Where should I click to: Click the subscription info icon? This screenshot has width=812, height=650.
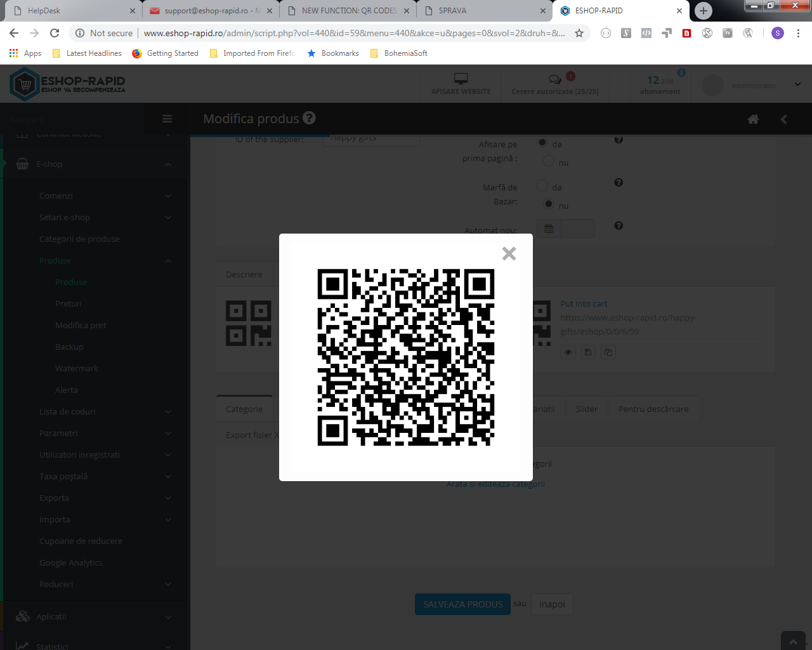pos(681,72)
